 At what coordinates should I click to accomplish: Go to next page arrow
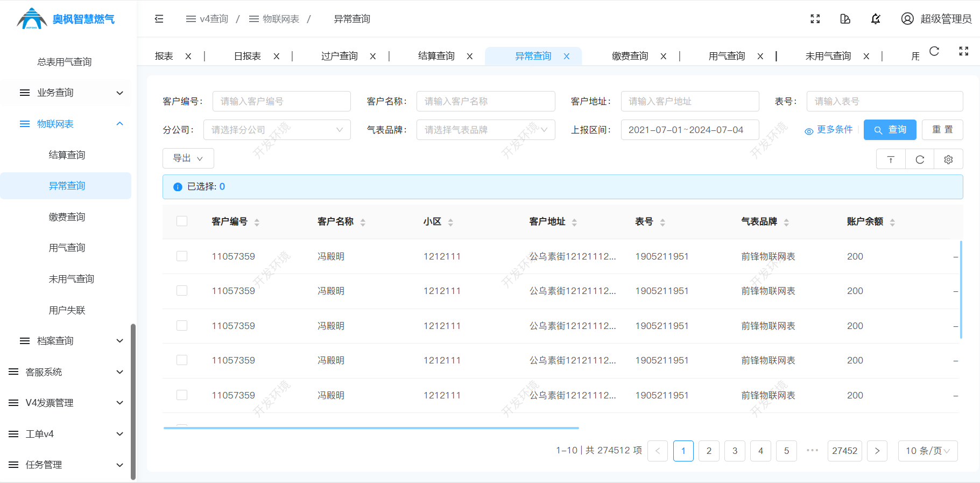pyautogui.click(x=877, y=451)
